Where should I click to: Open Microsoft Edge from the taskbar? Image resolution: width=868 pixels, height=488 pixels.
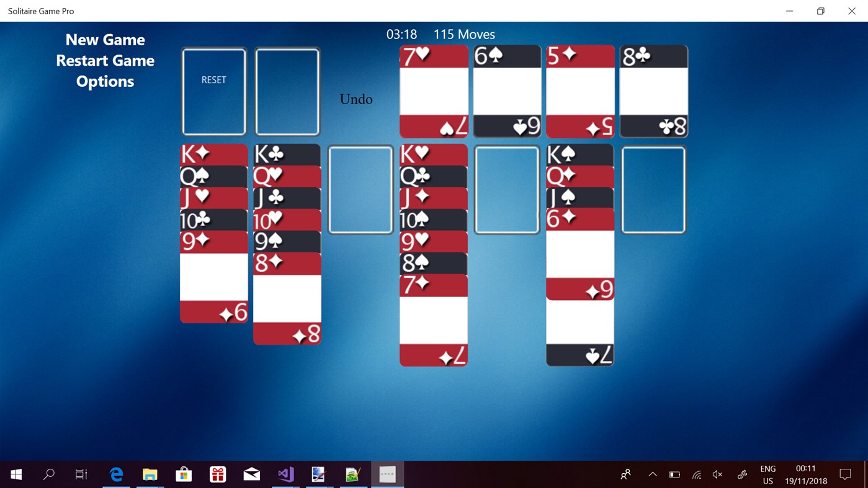115,473
